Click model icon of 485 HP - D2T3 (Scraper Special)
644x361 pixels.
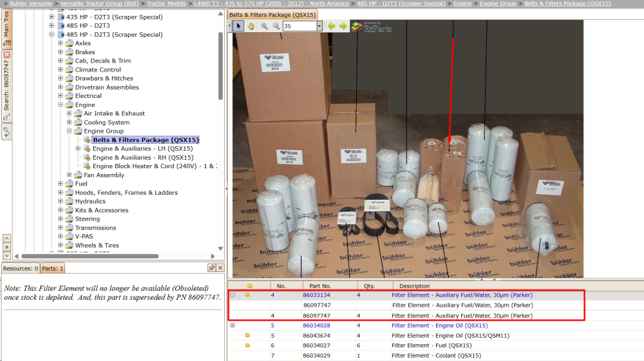pos(61,34)
